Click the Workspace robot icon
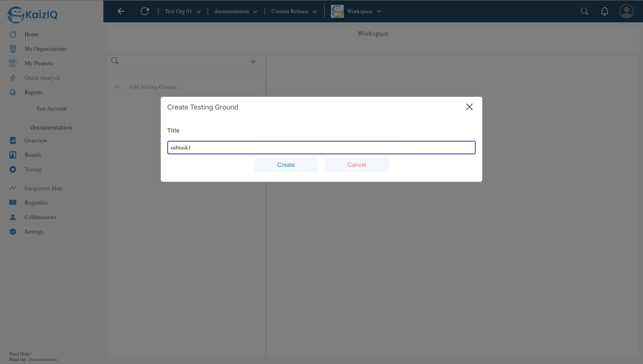Image resolution: width=643 pixels, height=364 pixels. pos(337,11)
